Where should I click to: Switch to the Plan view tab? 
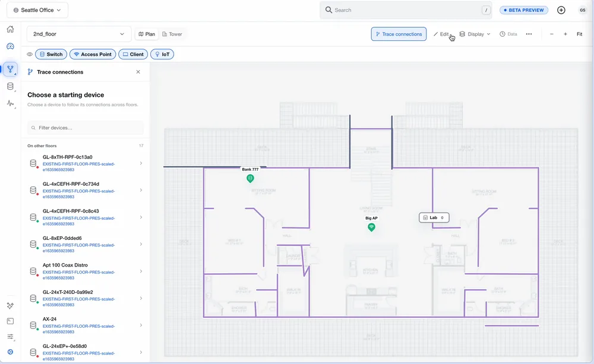[147, 34]
